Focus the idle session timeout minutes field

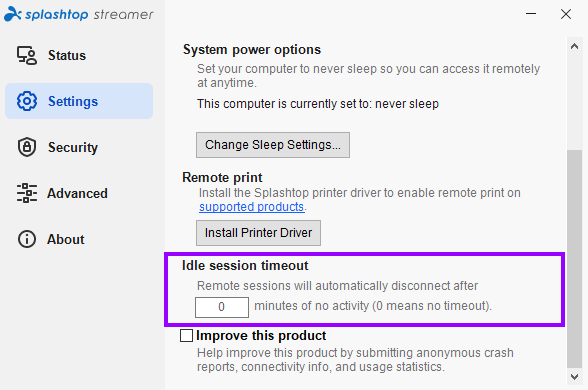tap(222, 307)
